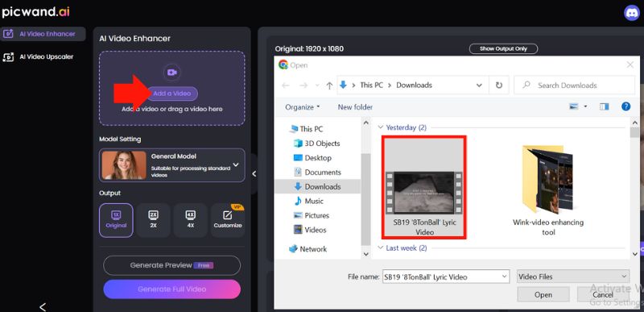Click the Add a Video button

pos(171,94)
